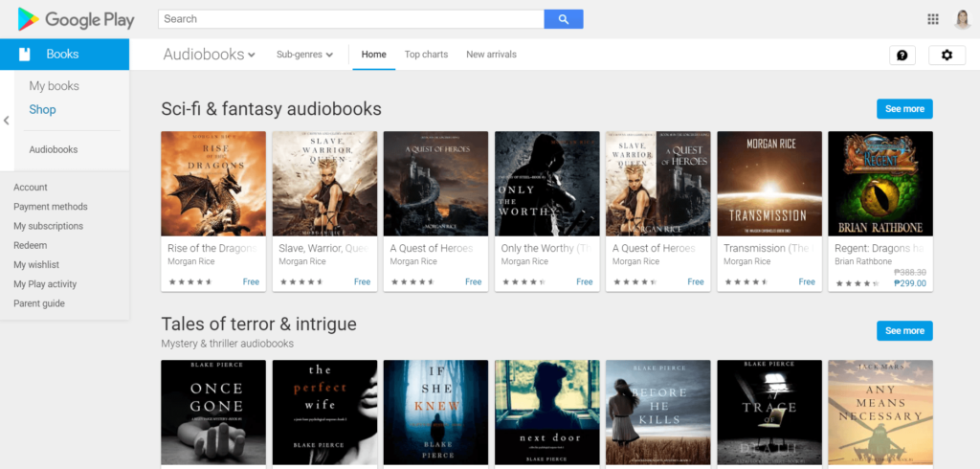Click See more for Sci-fi & fantasy audiobooks
The width and height of the screenshot is (980, 469).
[904, 109]
